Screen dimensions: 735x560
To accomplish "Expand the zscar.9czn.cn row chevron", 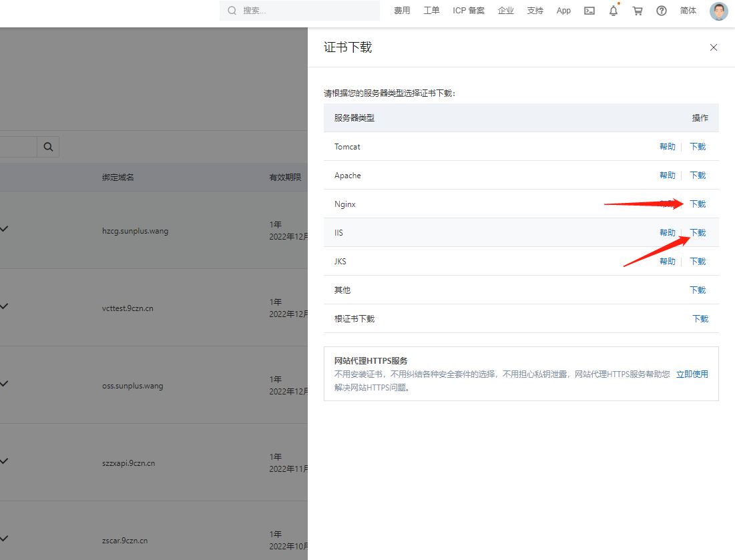I will (x=4, y=539).
